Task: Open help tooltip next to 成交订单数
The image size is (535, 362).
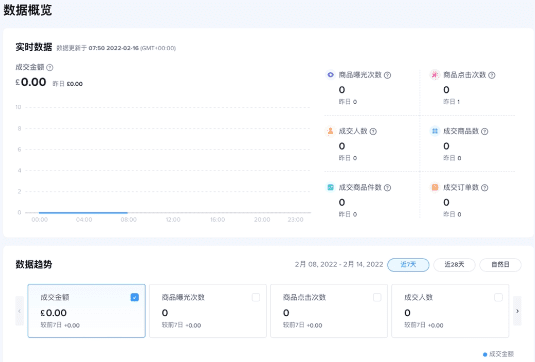Action: (485, 188)
